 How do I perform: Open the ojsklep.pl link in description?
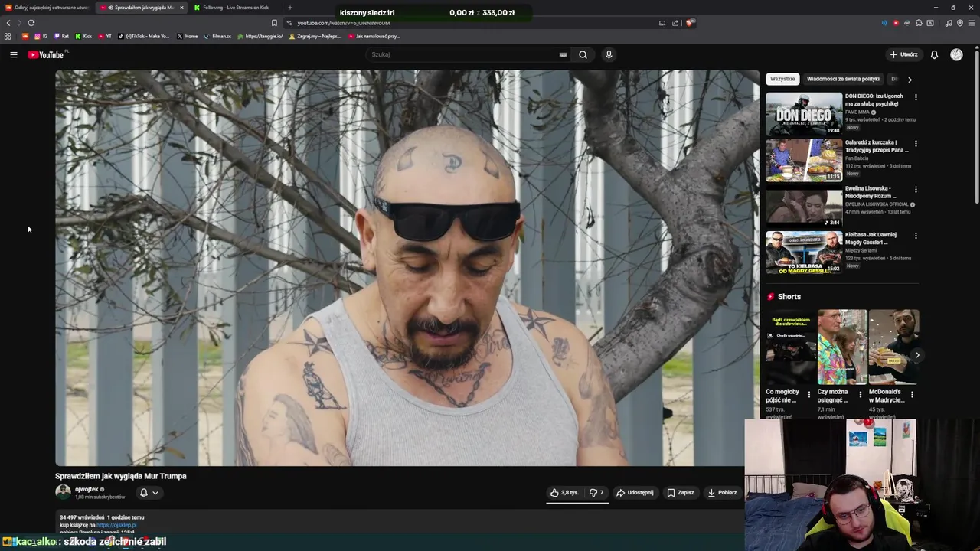click(116, 525)
